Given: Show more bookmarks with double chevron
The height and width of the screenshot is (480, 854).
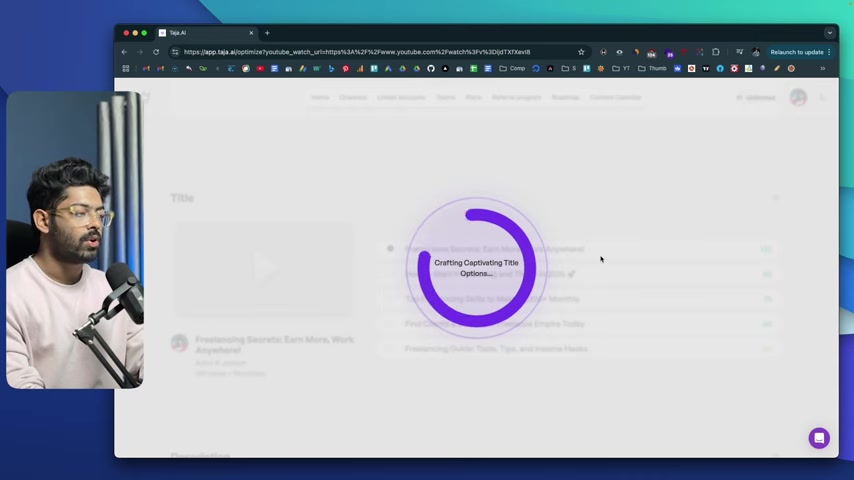Looking at the screenshot, I should (x=822, y=69).
